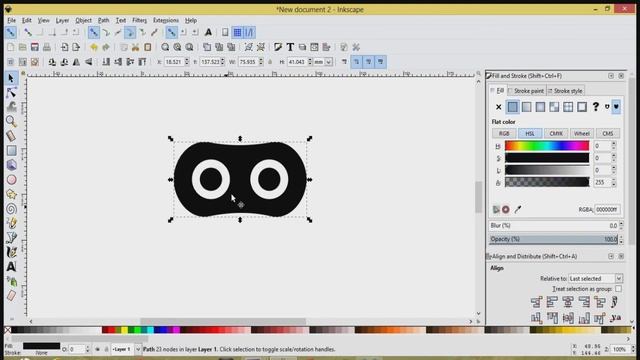640x360 pixels.
Task: Switch to CMS color mode
Action: coord(607,133)
